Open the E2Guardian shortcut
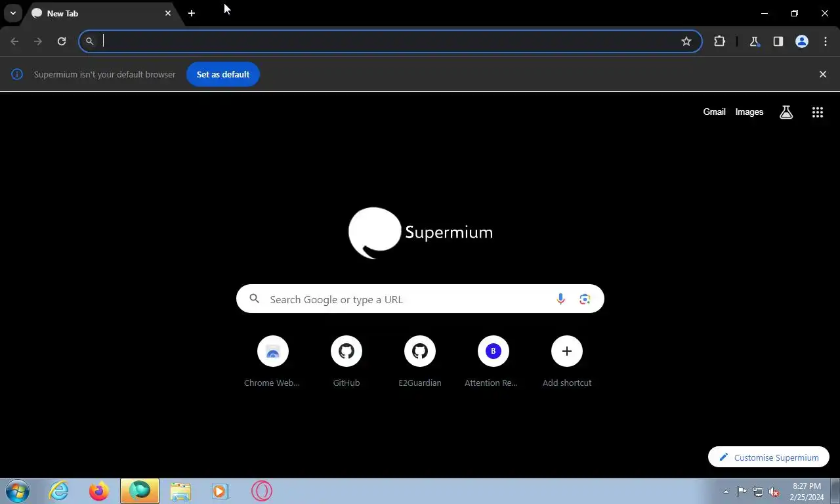The image size is (840, 504). click(x=420, y=362)
